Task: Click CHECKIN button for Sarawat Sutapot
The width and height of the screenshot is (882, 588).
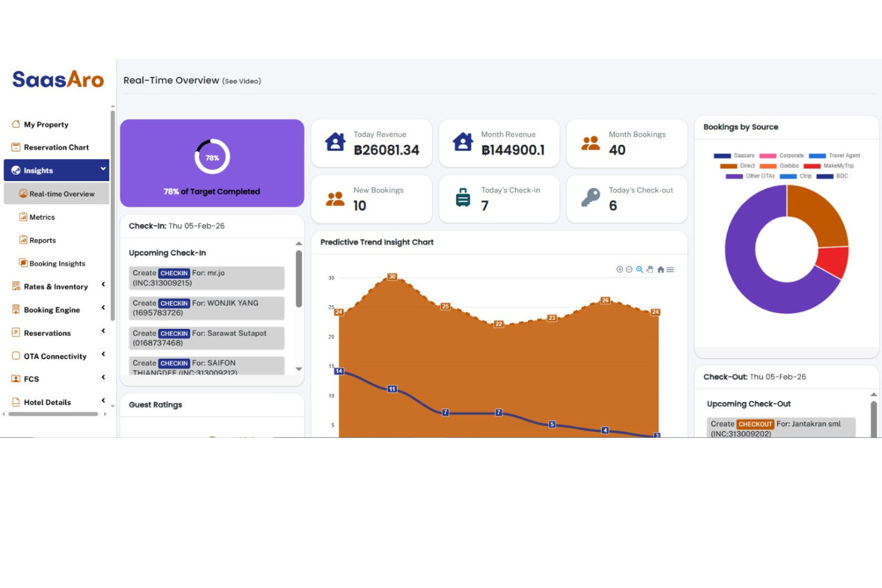Action: (x=174, y=334)
